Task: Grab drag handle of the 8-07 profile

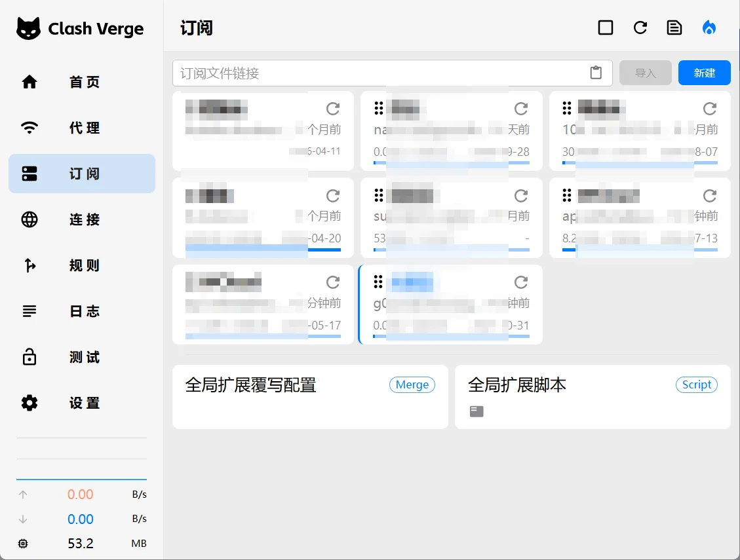Action: tap(567, 109)
